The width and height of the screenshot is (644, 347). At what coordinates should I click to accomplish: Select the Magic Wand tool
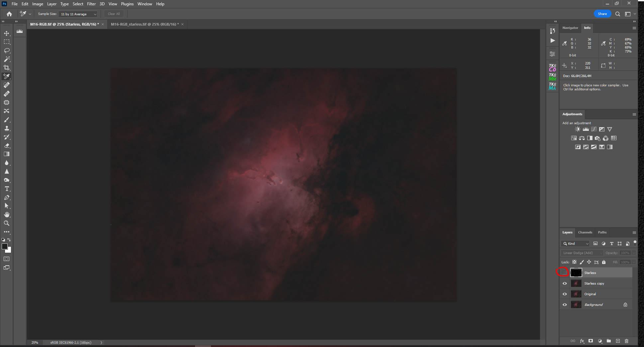[7, 59]
